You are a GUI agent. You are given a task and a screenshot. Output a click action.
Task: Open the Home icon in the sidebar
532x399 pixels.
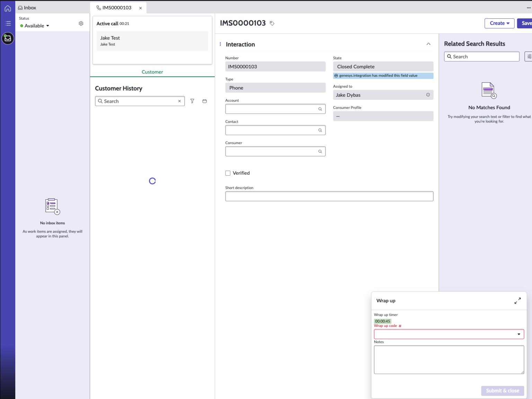[8, 8]
